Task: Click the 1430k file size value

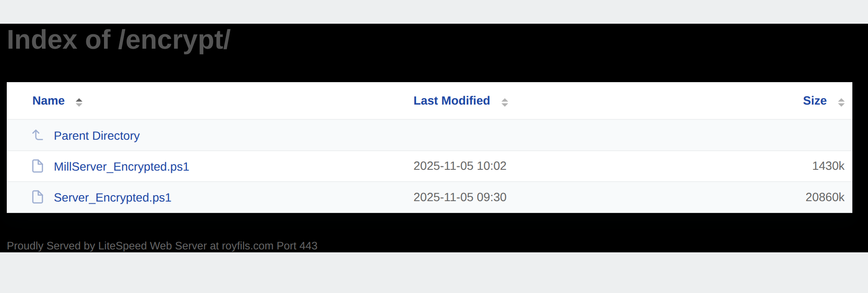Action: point(828,166)
